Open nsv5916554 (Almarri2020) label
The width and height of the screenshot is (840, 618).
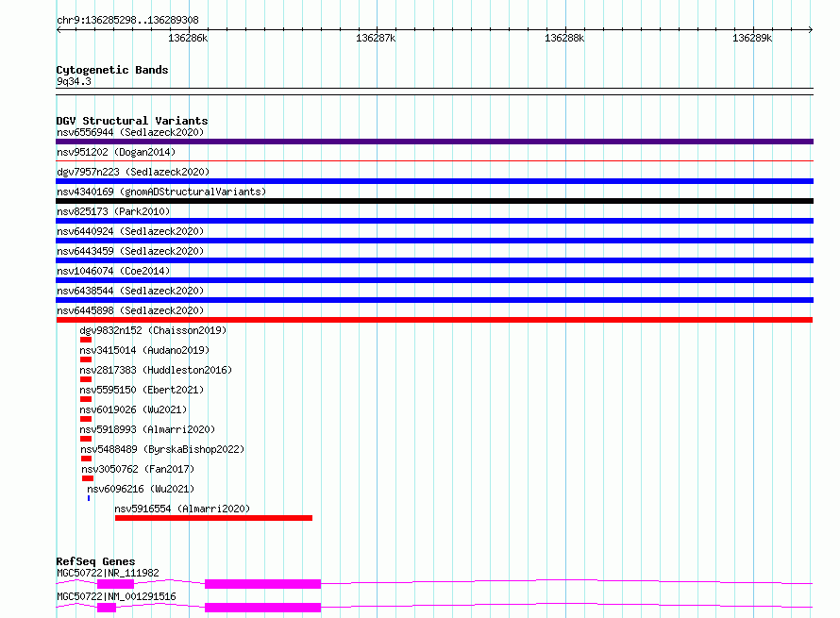tap(182, 509)
